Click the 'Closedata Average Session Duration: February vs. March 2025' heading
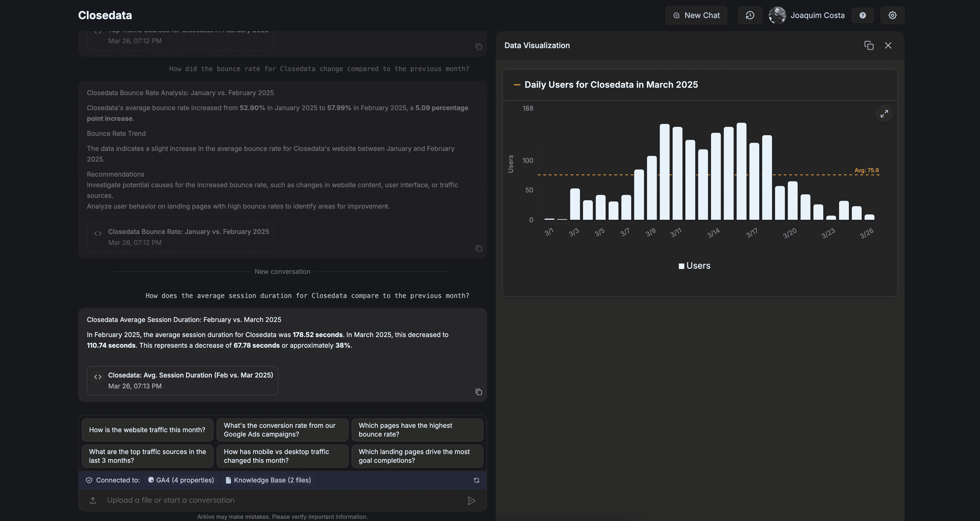This screenshot has height=521, width=980. coord(184,319)
